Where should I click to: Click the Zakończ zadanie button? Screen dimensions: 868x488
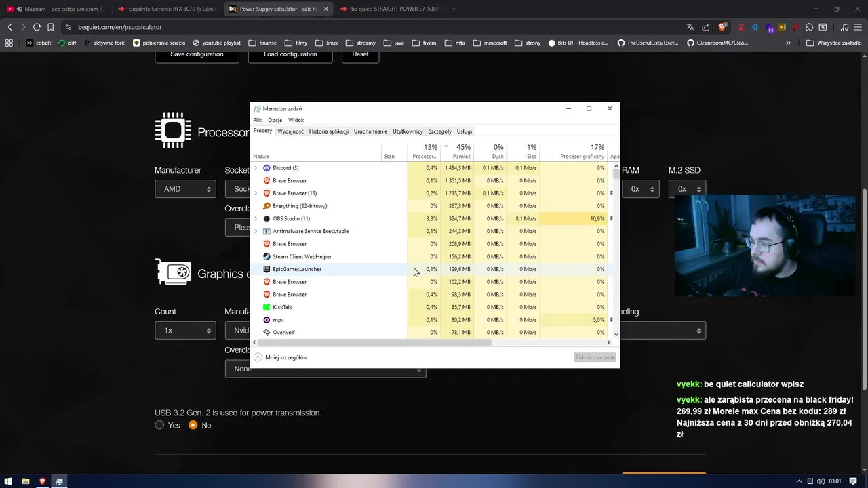pos(595,357)
